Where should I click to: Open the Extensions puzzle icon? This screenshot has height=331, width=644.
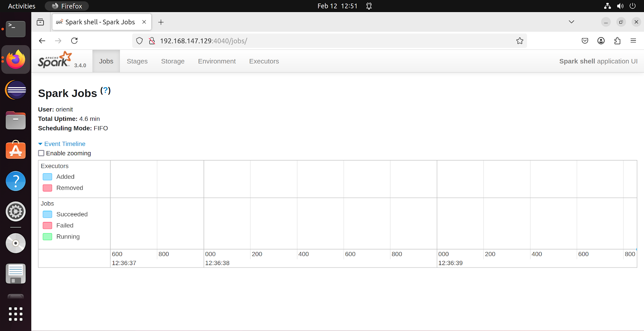pos(617,41)
